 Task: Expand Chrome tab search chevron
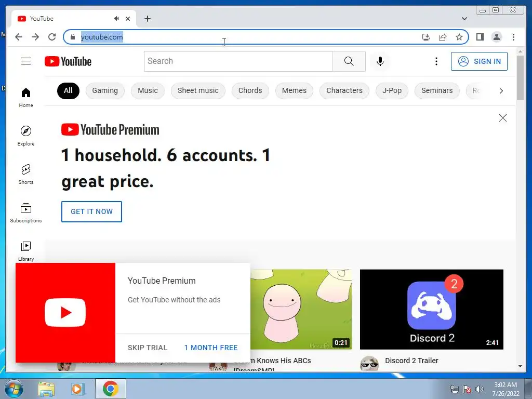(464, 19)
